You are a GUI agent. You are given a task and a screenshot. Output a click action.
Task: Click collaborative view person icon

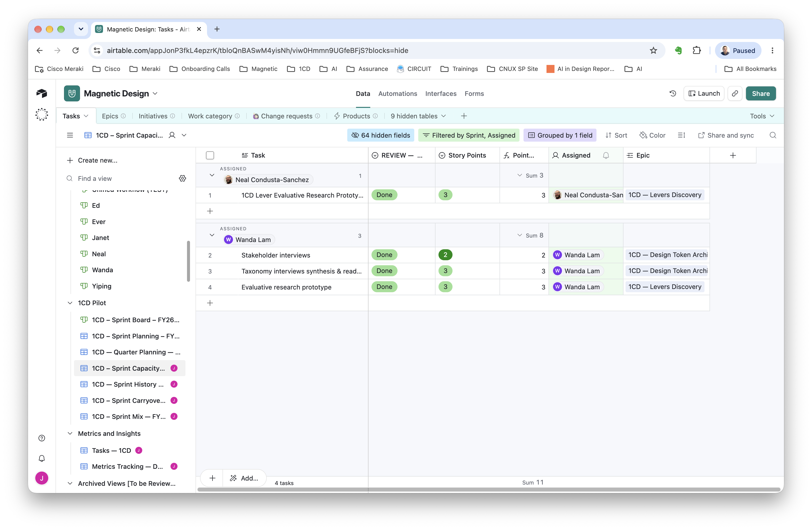(172, 135)
